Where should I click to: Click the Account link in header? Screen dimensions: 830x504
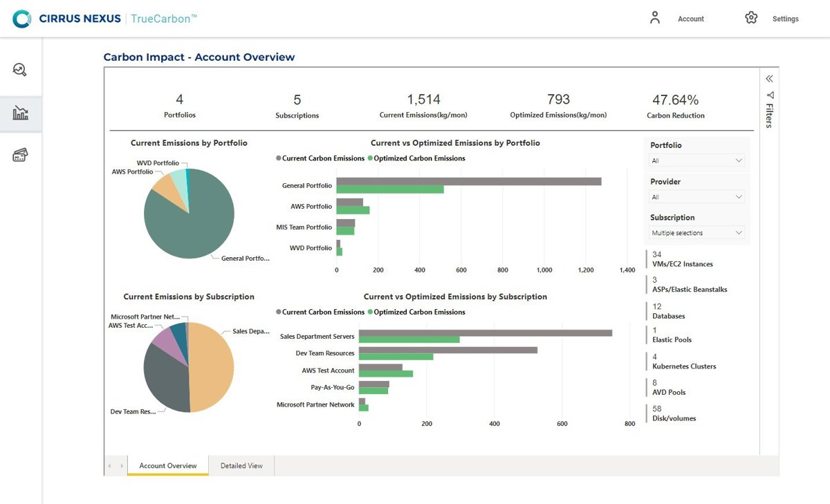tap(690, 19)
